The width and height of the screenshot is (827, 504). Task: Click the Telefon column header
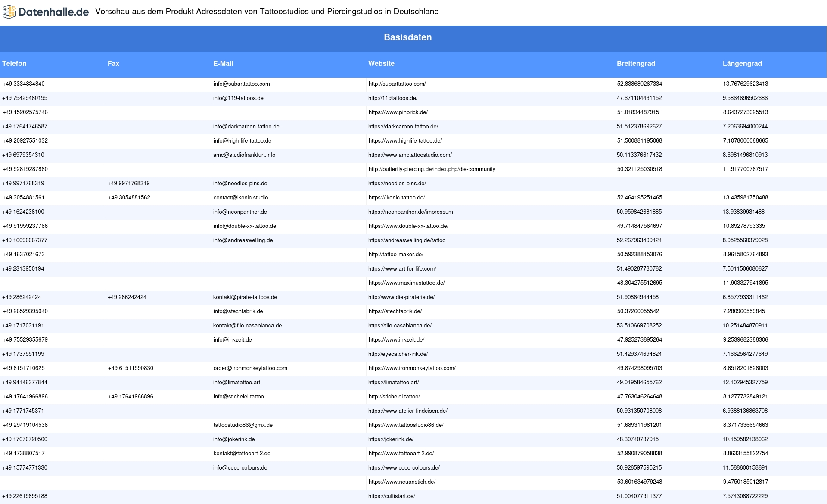[x=14, y=63]
